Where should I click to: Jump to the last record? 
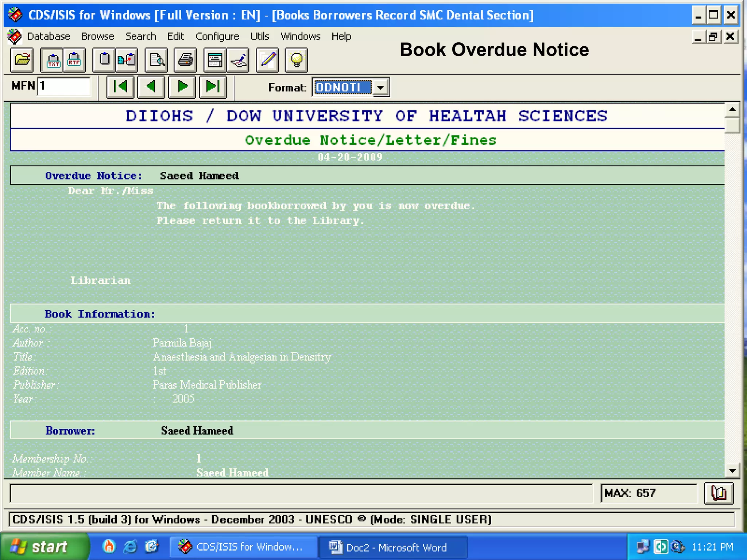point(213,87)
